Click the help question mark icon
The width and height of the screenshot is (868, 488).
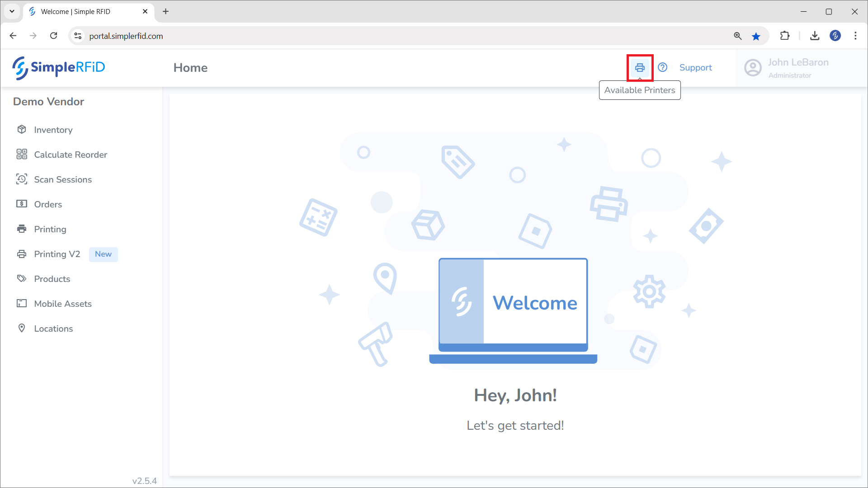click(663, 67)
